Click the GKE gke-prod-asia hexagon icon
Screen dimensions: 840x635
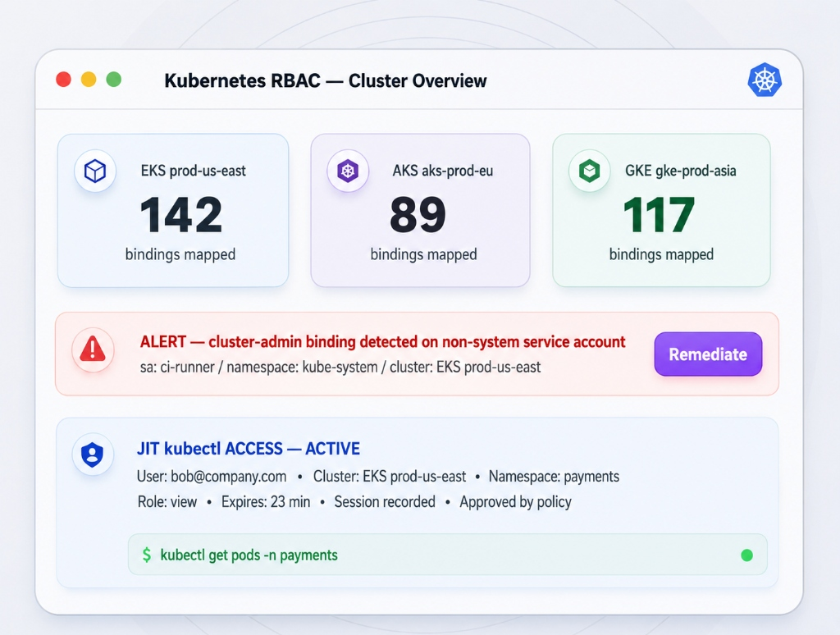point(590,171)
